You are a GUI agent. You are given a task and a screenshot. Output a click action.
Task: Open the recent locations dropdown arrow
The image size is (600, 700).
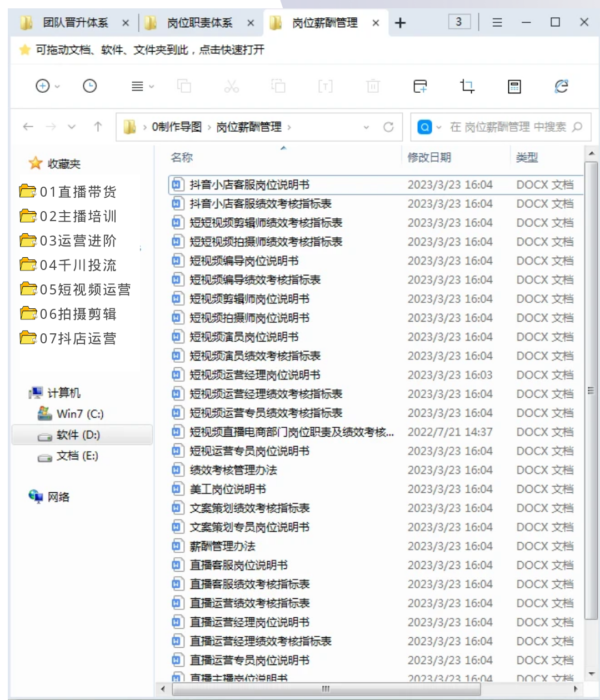(x=72, y=127)
